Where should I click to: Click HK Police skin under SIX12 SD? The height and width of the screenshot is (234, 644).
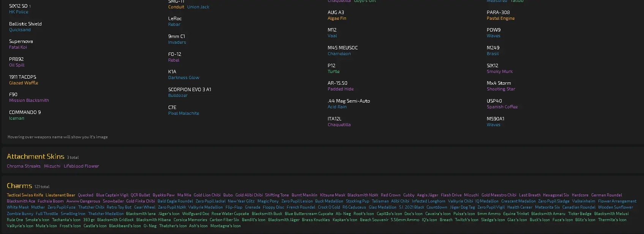tap(19, 12)
